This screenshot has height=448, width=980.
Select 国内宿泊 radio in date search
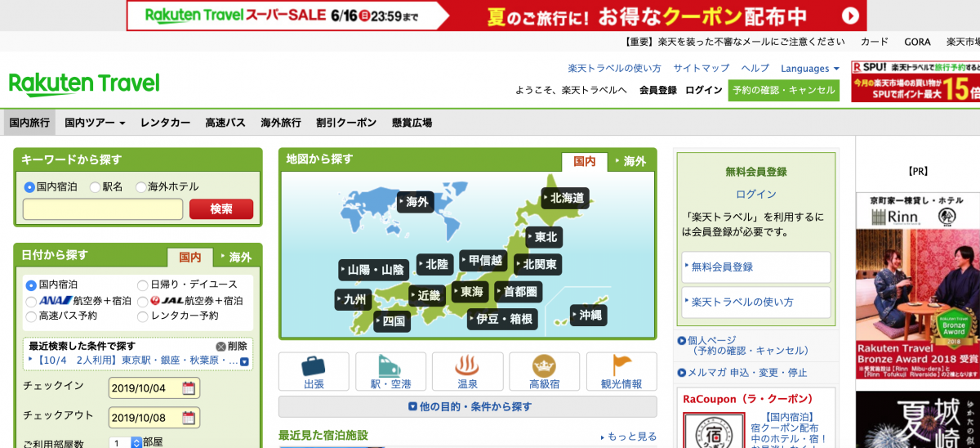tap(31, 284)
